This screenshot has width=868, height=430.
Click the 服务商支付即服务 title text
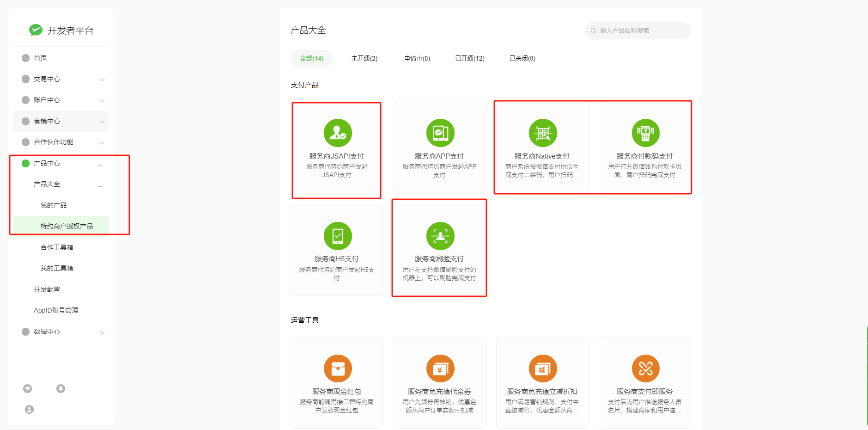[644, 392]
